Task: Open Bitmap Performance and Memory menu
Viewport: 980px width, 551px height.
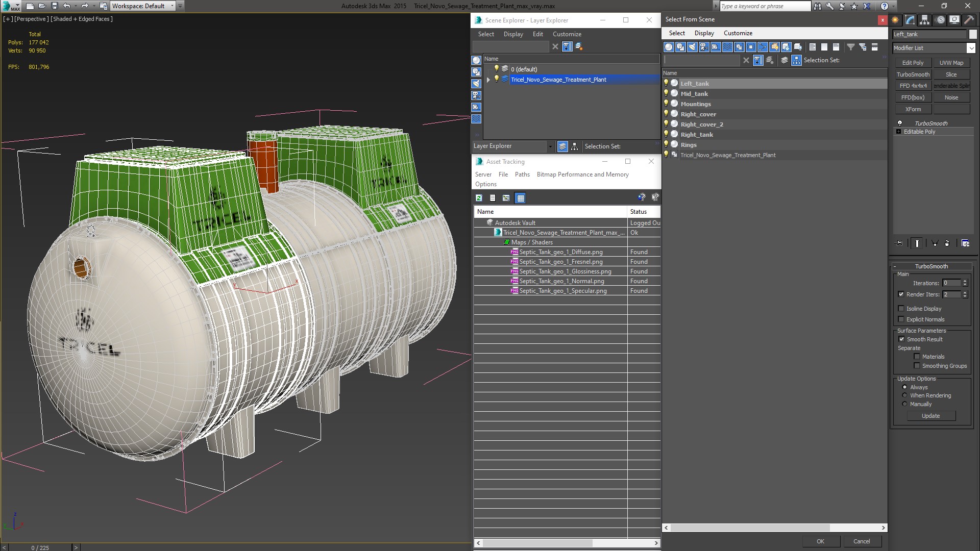Action: 582,174
